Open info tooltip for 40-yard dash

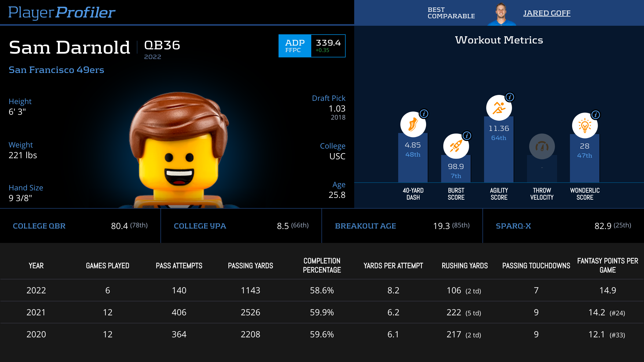tap(424, 114)
